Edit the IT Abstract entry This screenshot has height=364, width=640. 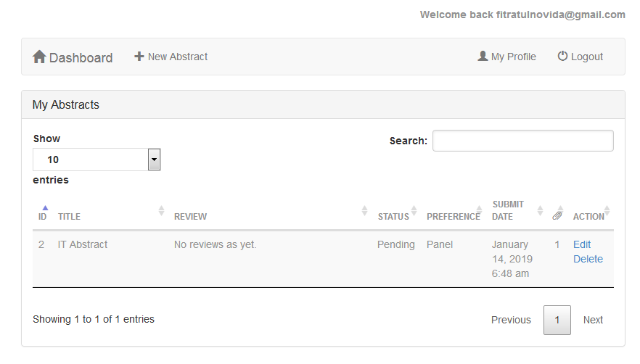(582, 244)
